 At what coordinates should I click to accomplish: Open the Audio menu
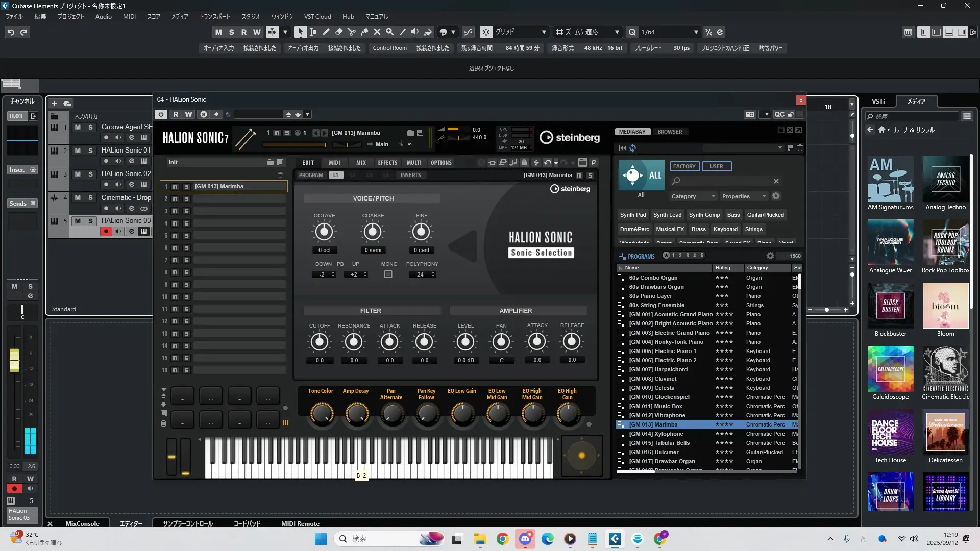click(x=103, y=17)
